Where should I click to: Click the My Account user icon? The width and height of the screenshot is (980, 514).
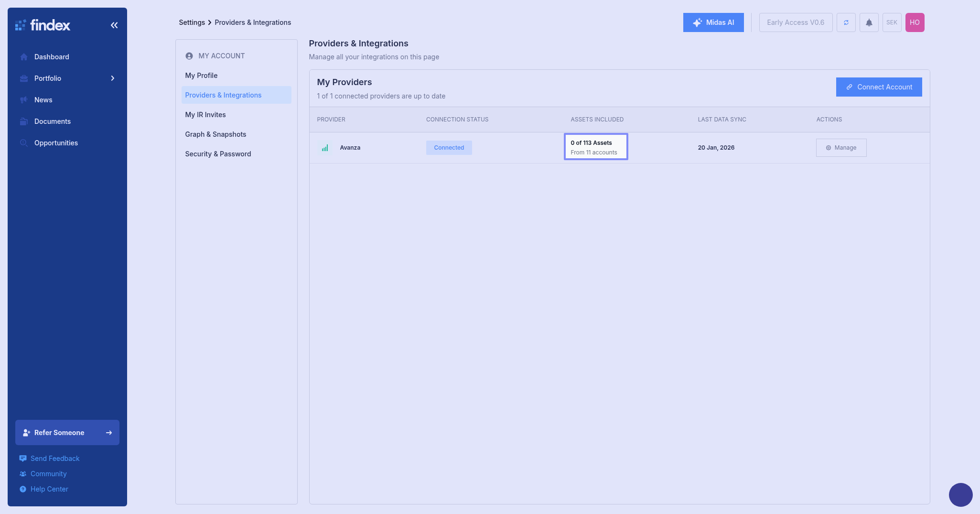coord(189,56)
